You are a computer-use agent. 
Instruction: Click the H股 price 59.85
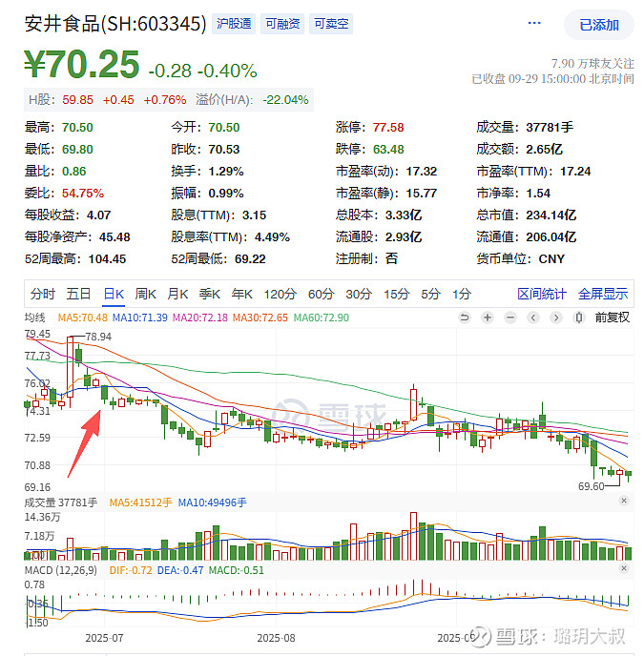pos(78,99)
